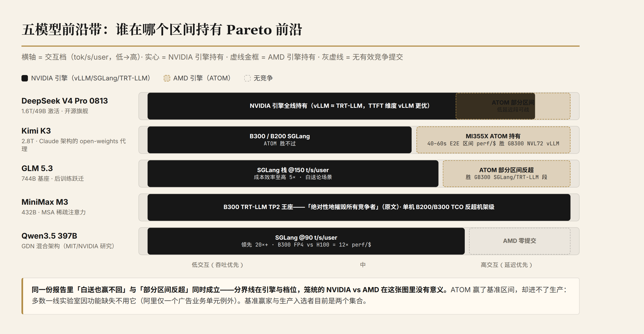Click the text 领先 20×+ · B300 FP4 vs H100

(306, 245)
